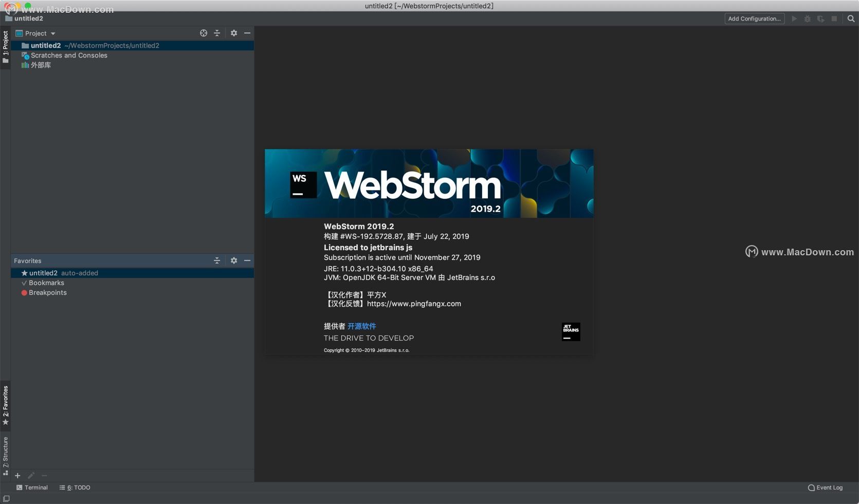Collapse all in the Project panel header

click(217, 33)
